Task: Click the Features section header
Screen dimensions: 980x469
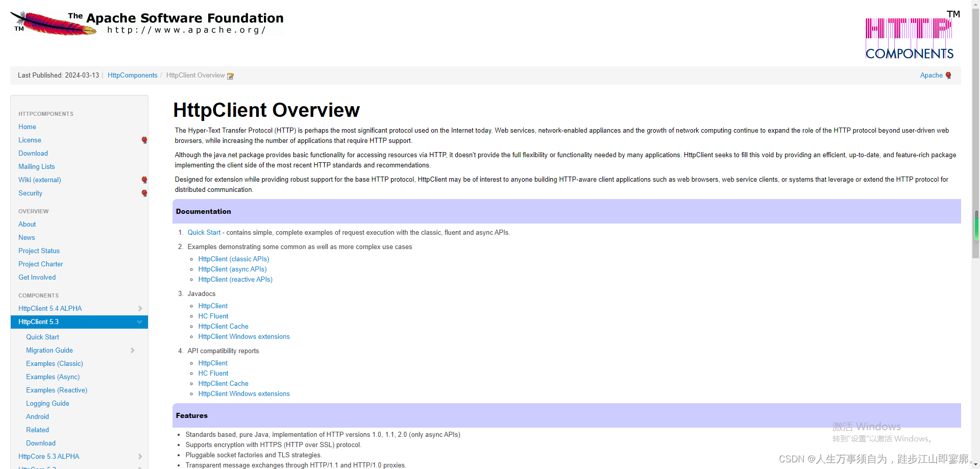Action: 567,415
